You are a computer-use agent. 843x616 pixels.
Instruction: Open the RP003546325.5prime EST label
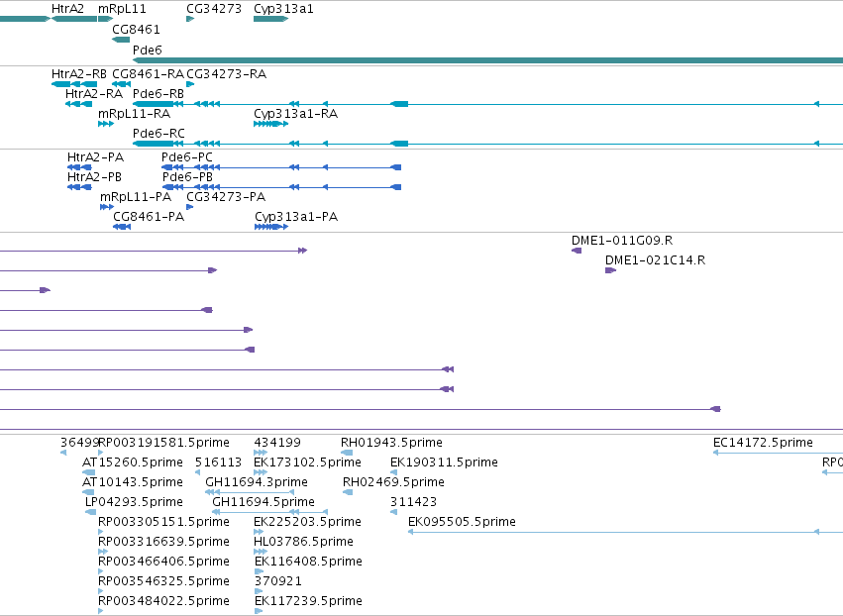(163, 581)
